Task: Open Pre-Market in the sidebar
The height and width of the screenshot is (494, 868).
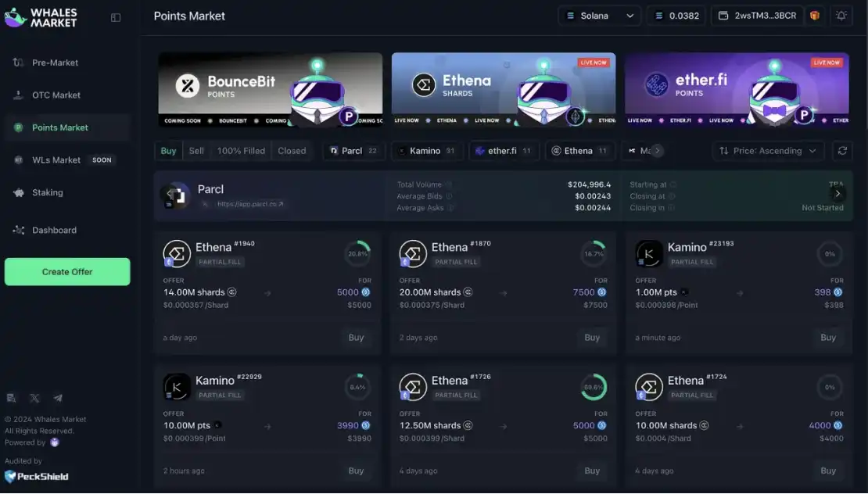Action: pyautogui.click(x=55, y=63)
